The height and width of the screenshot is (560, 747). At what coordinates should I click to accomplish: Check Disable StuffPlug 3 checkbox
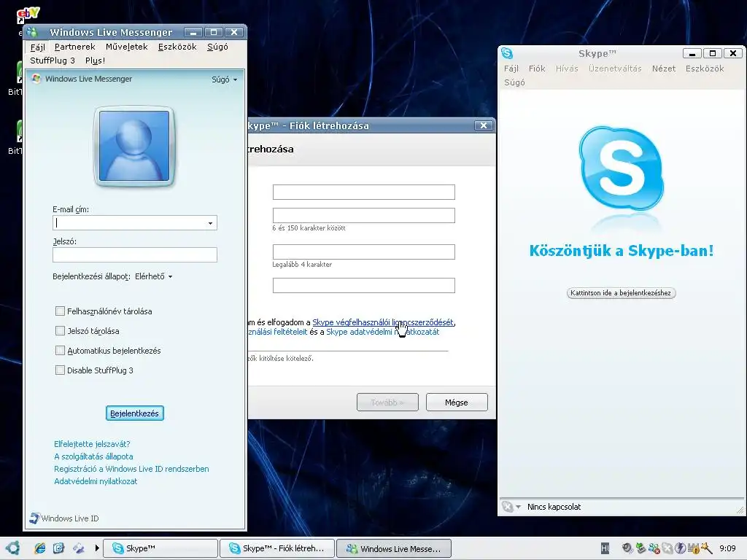coord(60,370)
